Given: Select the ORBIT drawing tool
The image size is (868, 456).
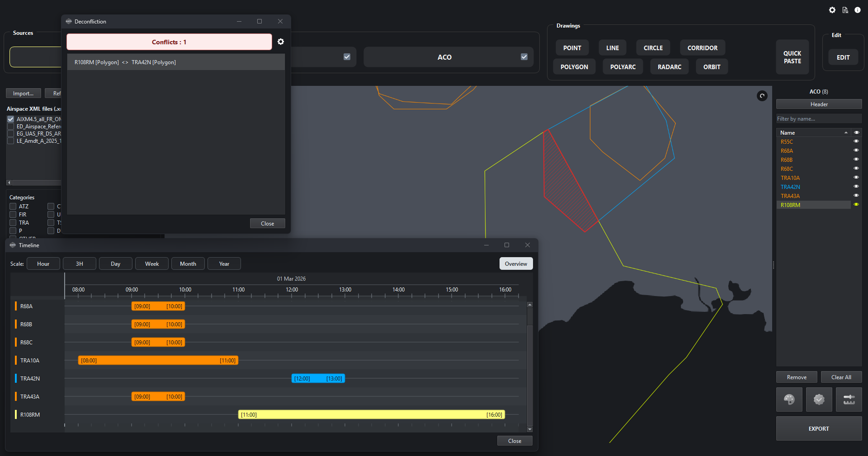Looking at the screenshot, I should (712, 67).
